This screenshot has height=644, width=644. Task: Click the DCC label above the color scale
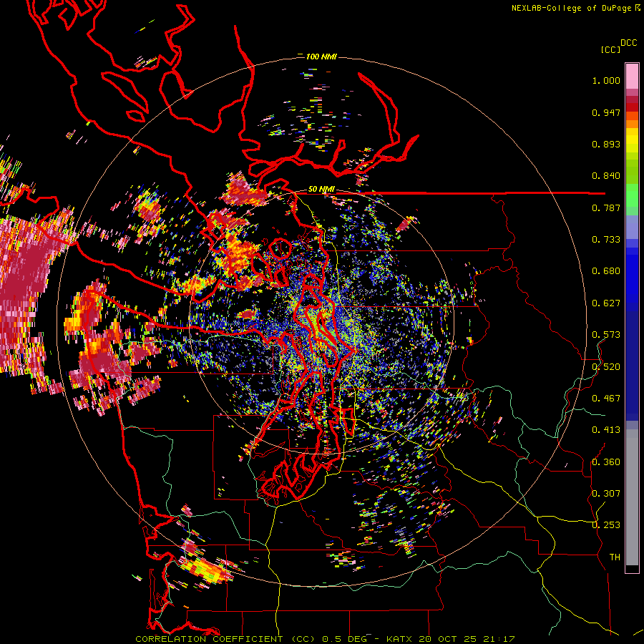[628, 43]
